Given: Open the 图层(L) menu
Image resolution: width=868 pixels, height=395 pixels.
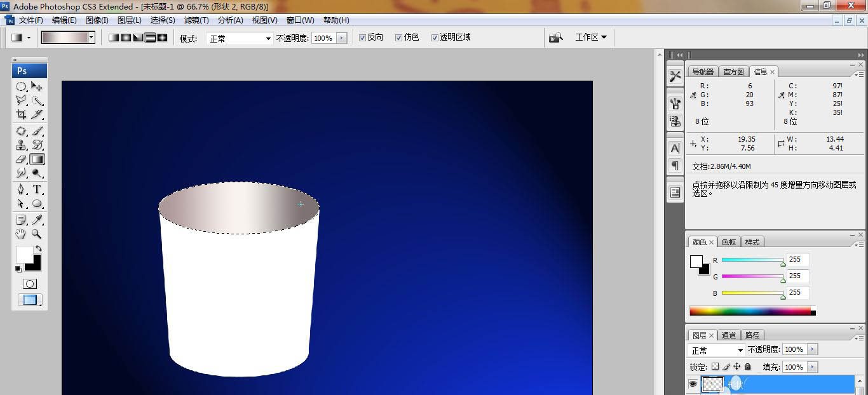Looking at the screenshot, I should click(130, 20).
